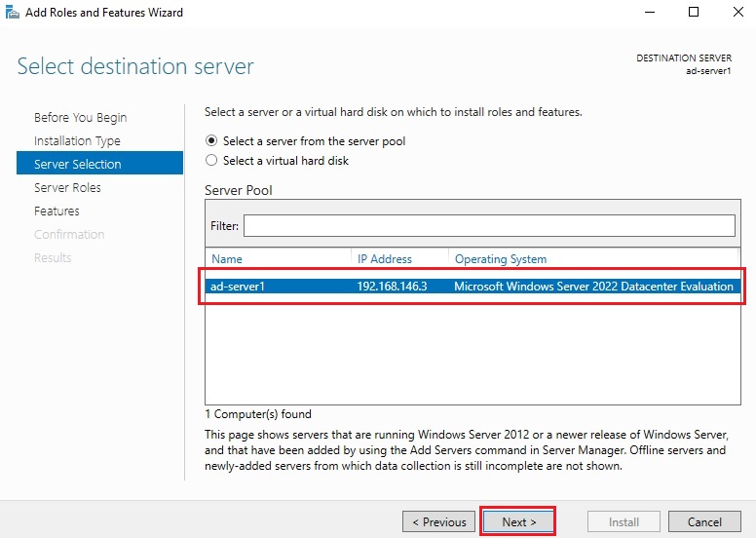Maximize the wizard window

(694, 13)
